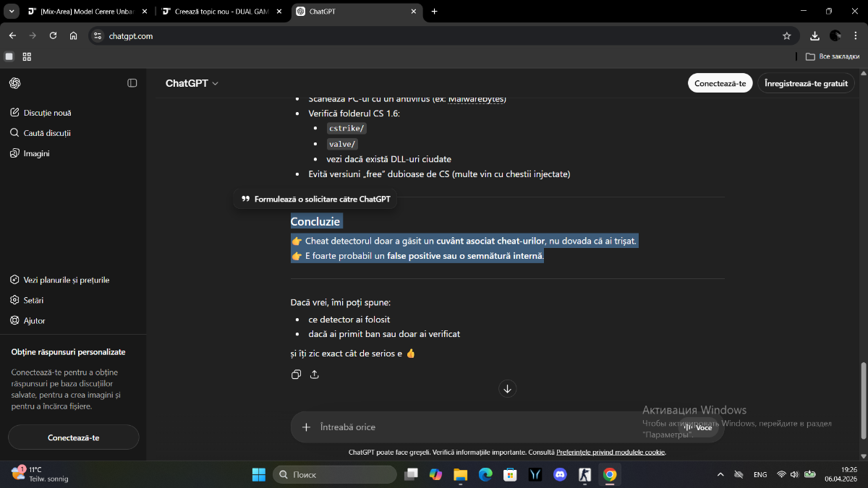Image resolution: width=868 pixels, height=488 pixels.
Task: Open Chrome downloads icon
Action: point(814,35)
